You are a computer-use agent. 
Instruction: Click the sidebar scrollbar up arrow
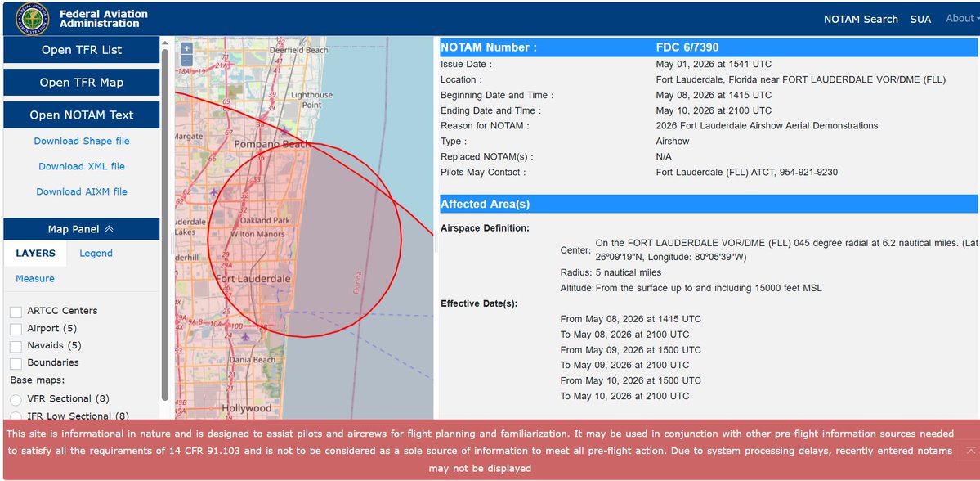pos(165,43)
